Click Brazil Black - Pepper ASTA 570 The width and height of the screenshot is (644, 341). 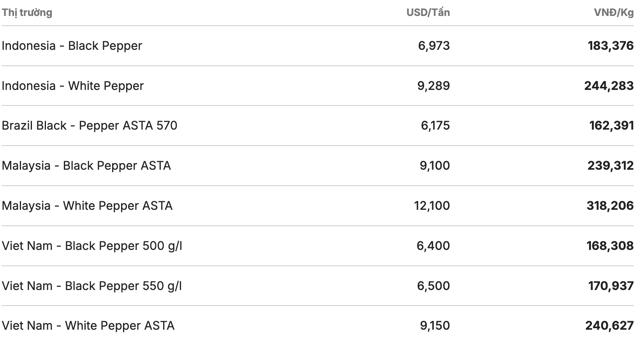[90, 125]
